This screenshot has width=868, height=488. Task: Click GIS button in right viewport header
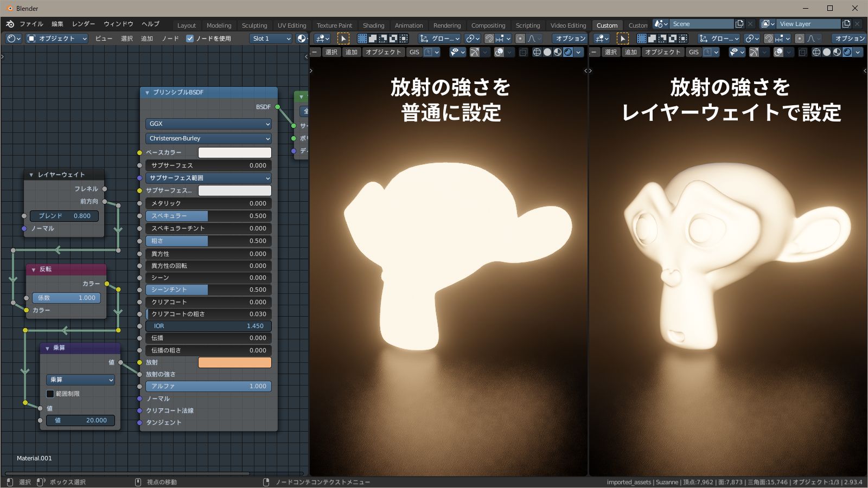694,52
